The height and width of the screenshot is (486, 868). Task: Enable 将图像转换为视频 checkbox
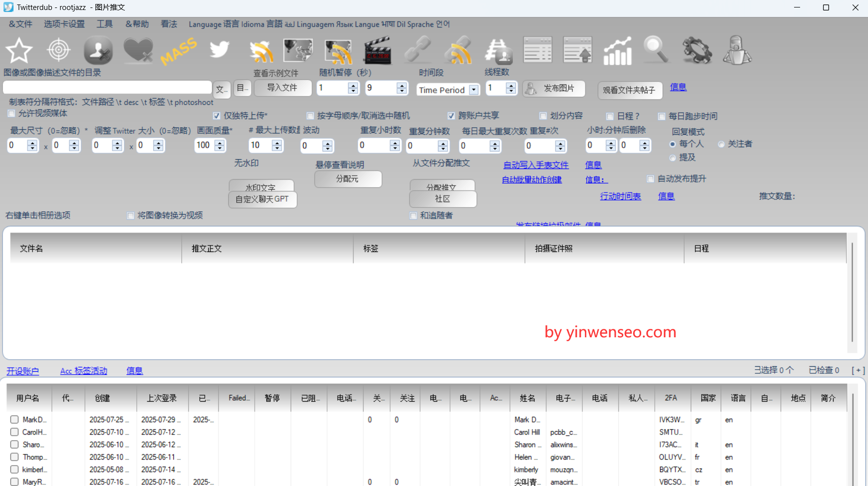[x=131, y=216]
